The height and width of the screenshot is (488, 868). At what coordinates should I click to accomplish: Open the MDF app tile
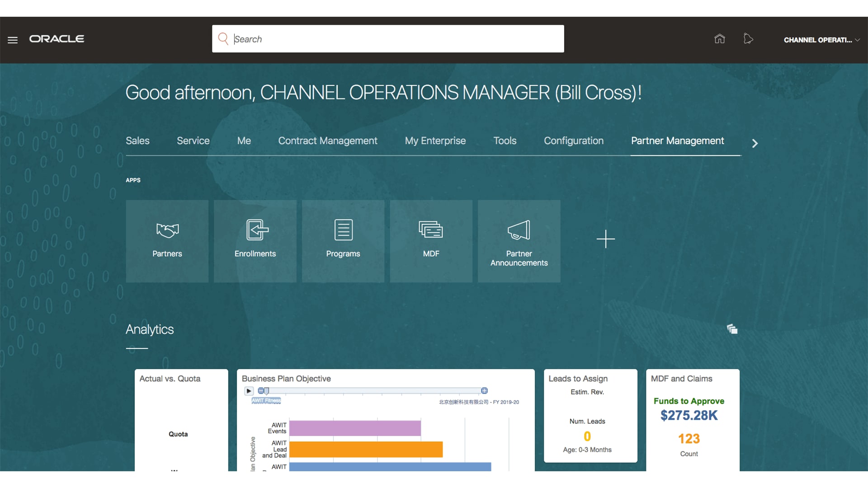[431, 241]
